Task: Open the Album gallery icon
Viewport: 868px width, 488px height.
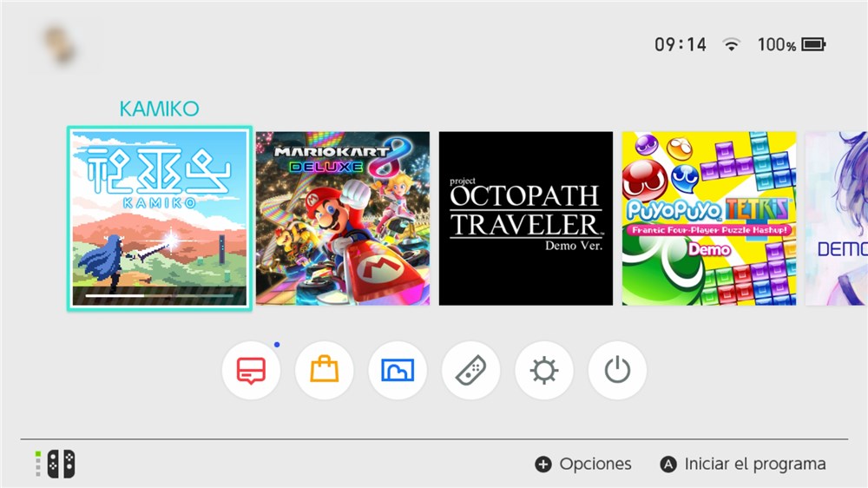Action: pos(398,370)
